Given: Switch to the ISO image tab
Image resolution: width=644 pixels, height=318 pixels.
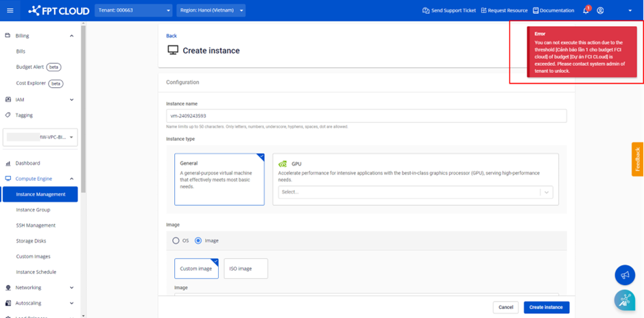Looking at the screenshot, I should 246,269.
